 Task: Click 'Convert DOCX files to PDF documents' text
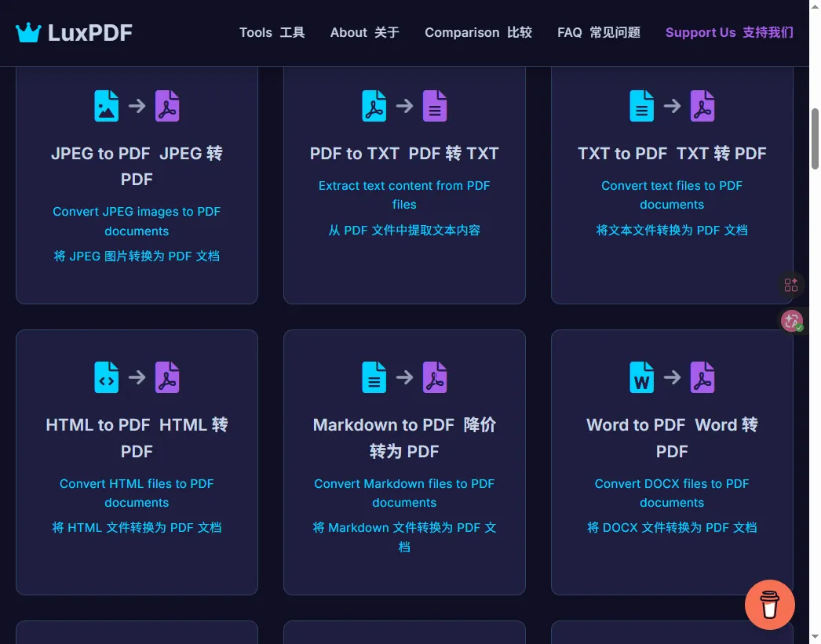point(672,493)
